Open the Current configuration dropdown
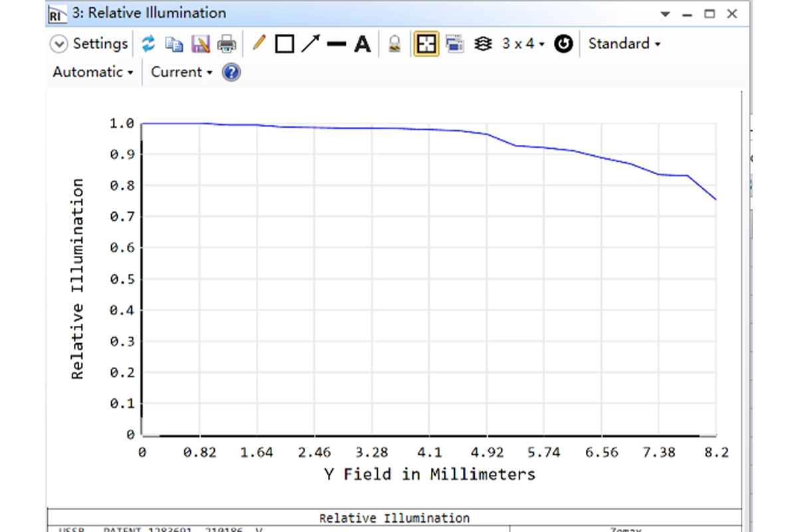798x532 pixels. [181, 72]
